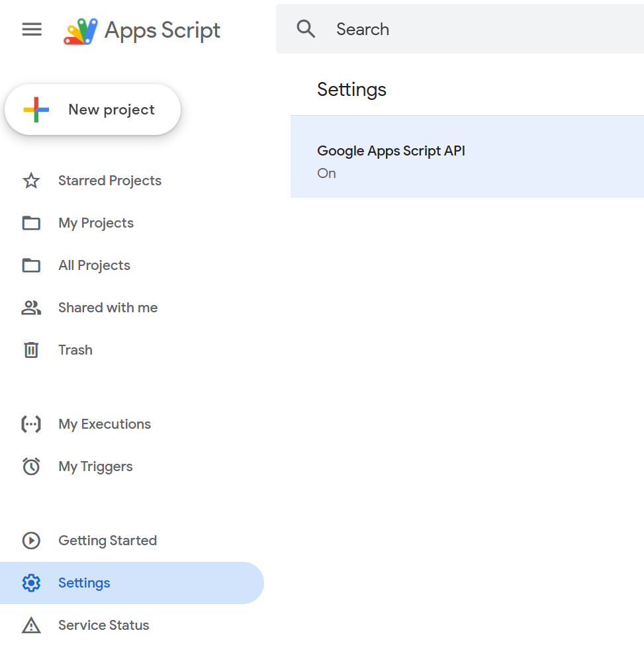Open the All Projects list
The width and height of the screenshot is (644, 659).
click(94, 265)
